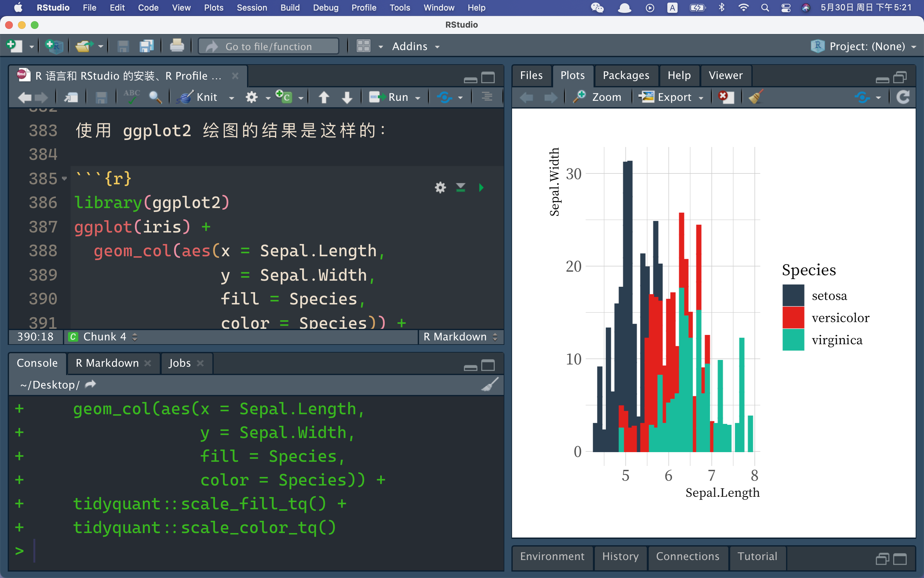Image resolution: width=924 pixels, height=578 pixels.
Task: Refresh the current plot
Action: [x=903, y=97]
